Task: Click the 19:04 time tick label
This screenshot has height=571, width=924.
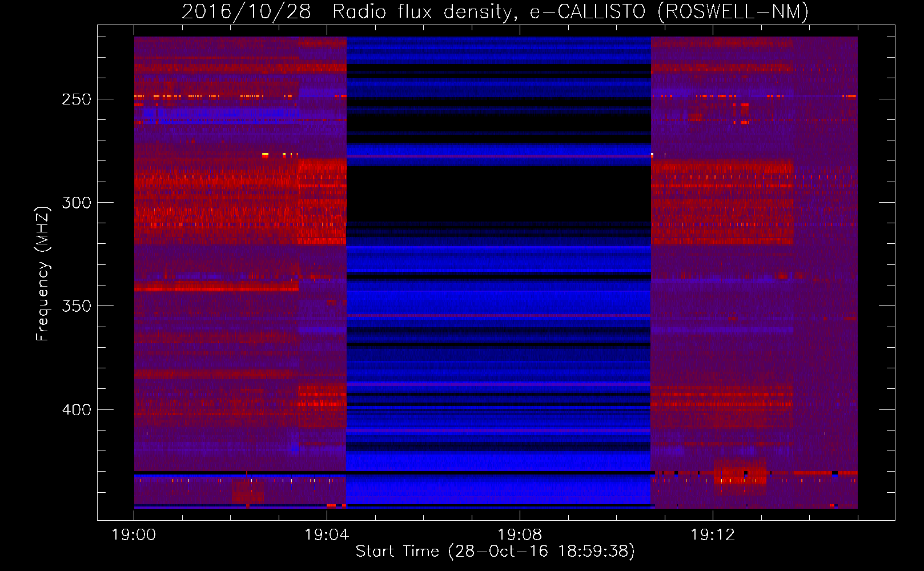Action: coord(327,535)
